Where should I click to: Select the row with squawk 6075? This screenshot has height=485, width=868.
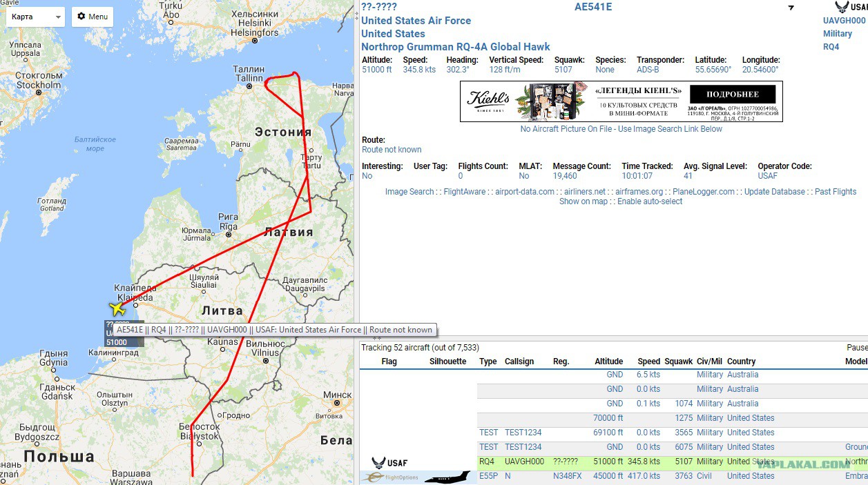coord(672,447)
